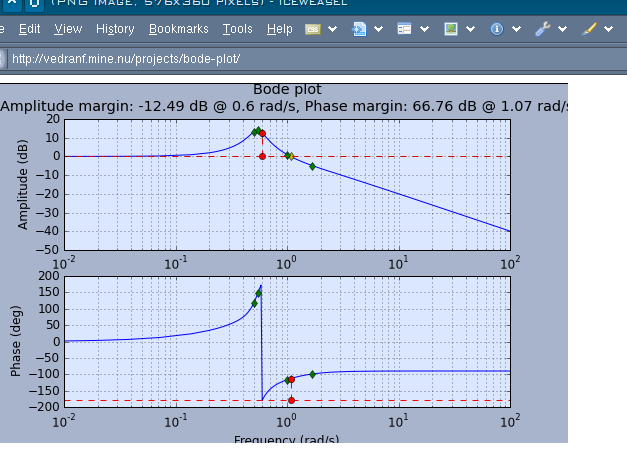Open the Edit menu
Viewport: 627px width, 472px height.
[30, 29]
